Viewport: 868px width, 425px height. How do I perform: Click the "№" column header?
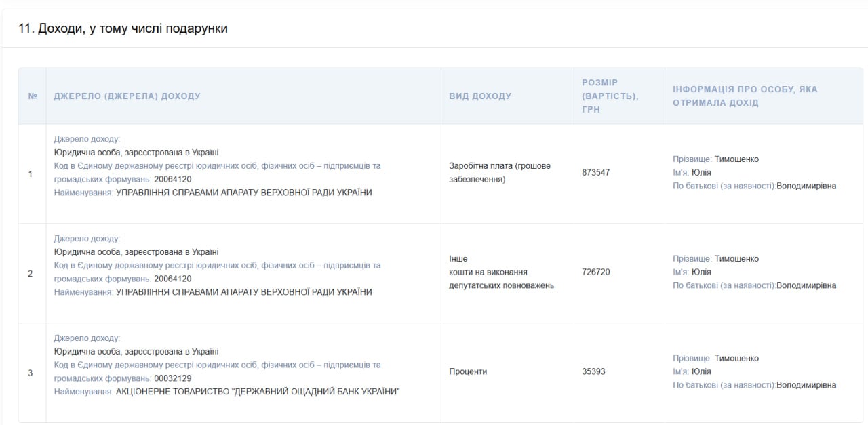[x=33, y=96]
